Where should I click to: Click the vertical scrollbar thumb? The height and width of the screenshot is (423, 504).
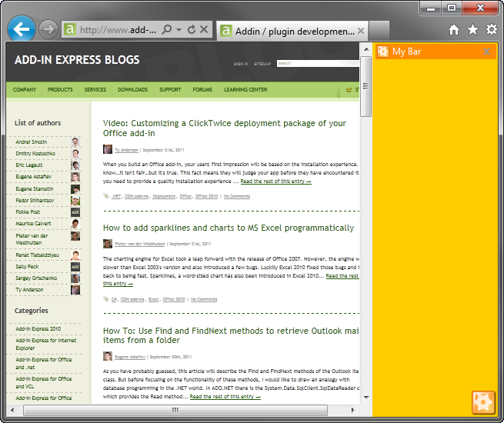click(365, 86)
